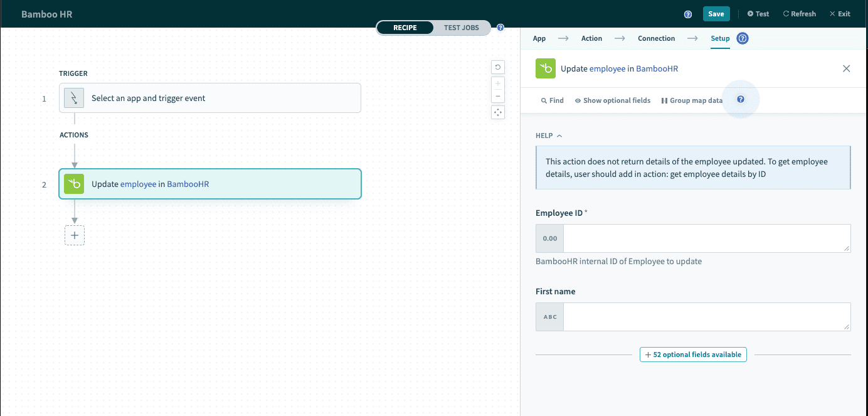Add a new step with the plus box
Viewport: 868px width, 416px height.
(x=75, y=235)
